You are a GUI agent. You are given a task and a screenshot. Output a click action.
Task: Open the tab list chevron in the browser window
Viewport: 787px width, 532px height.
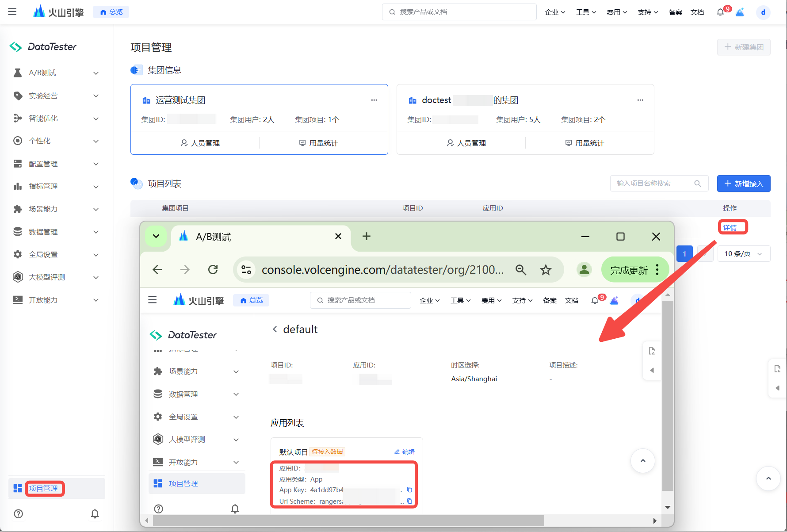(156, 236)
